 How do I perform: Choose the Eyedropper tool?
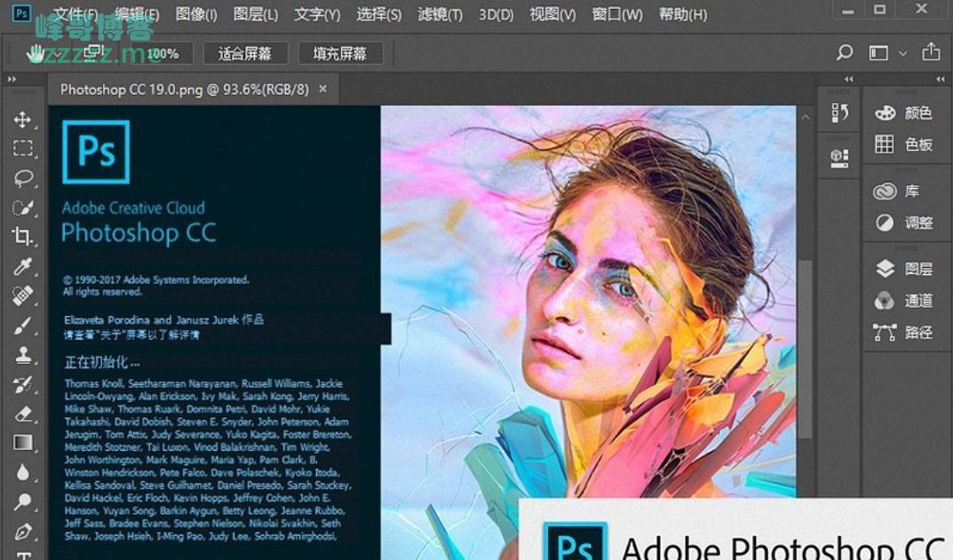pos(23,266)
